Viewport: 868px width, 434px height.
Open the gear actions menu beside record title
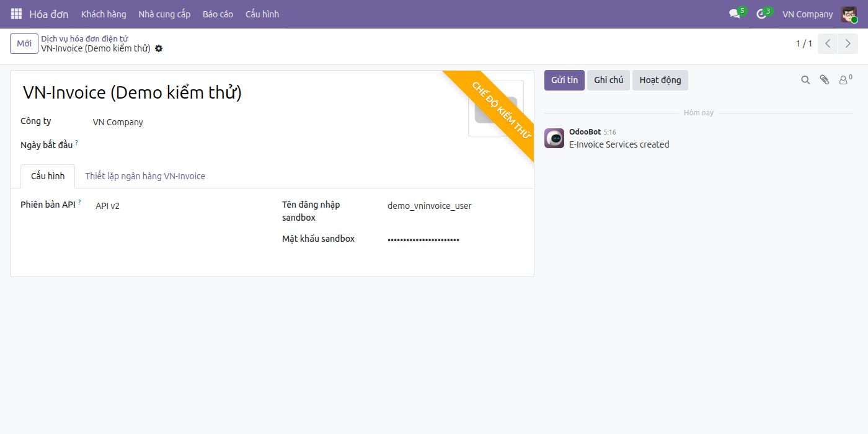pyautogui.click(x=159, y=48)
